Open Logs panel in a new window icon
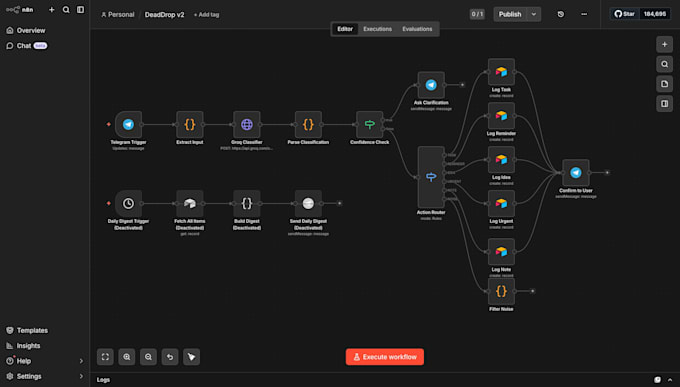The image size is (680, 387). point(657,380)
